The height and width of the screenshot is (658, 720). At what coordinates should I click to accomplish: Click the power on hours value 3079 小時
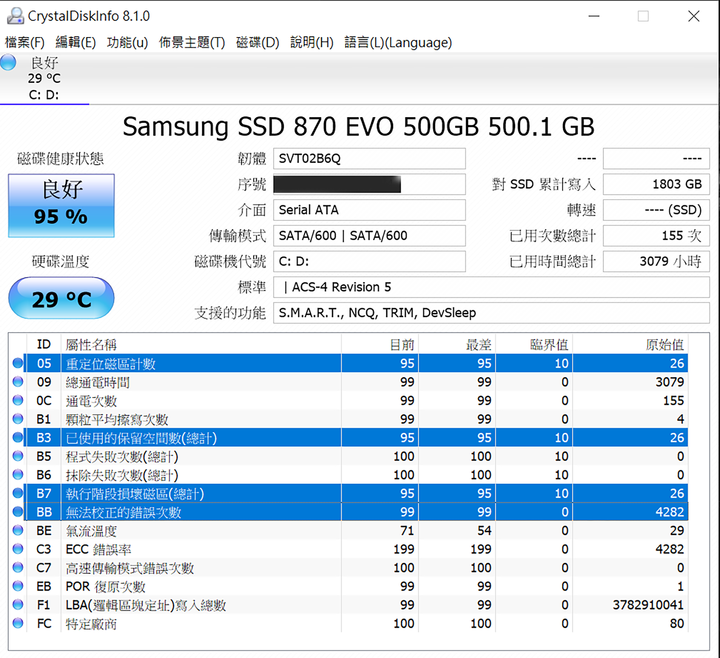(656, 261)
